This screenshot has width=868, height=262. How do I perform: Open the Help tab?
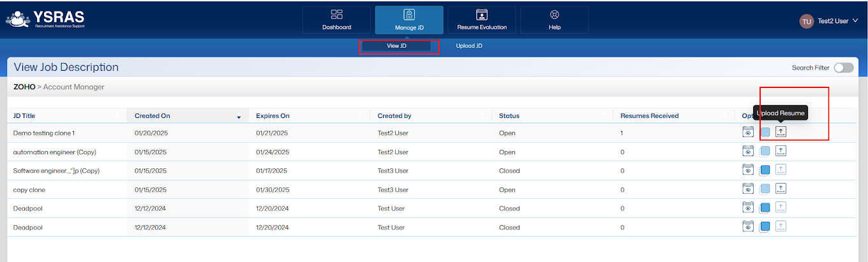coord(555,20)
